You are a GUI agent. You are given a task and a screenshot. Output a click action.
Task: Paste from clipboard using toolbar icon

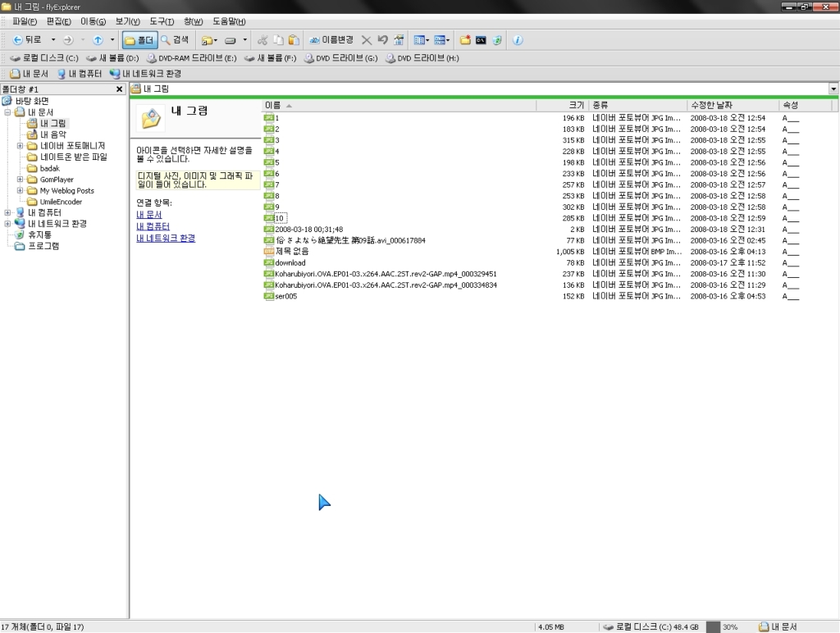pyautogui.click(x=294, y=40)
